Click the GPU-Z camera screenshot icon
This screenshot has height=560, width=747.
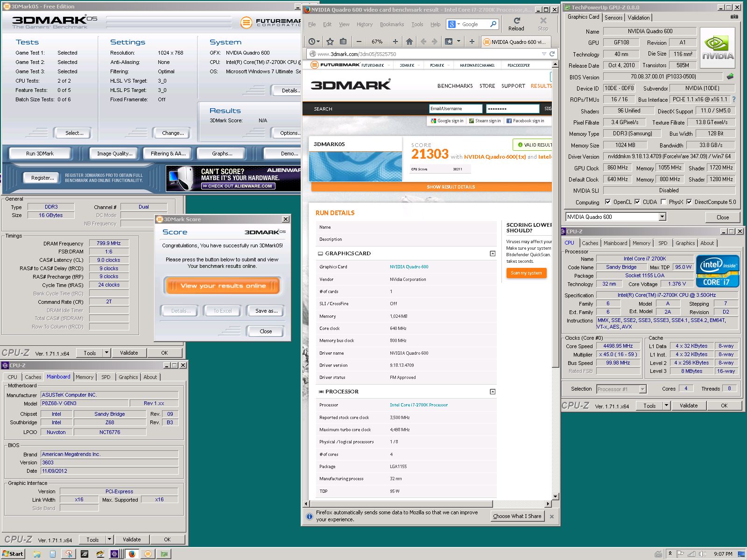[734, 17]
